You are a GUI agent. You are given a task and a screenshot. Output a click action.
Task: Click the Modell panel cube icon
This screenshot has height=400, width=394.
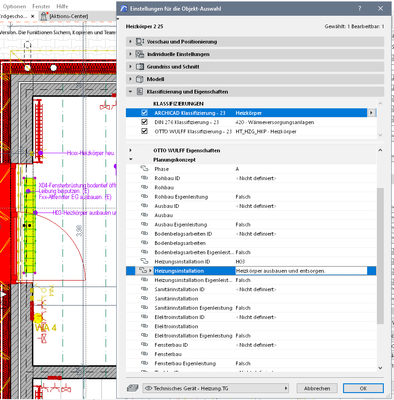[140, 79]
